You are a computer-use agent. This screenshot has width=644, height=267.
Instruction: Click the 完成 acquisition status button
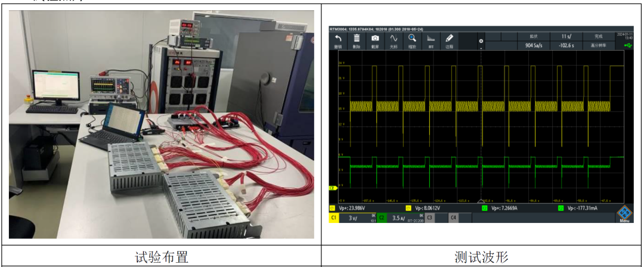(x=598, y=36)
